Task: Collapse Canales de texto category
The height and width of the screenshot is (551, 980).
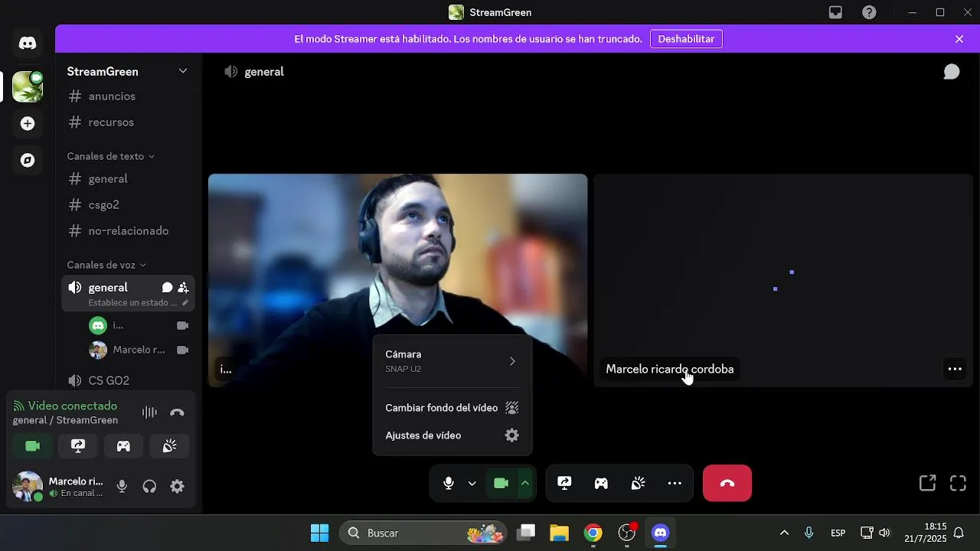Action: pyautogui.click(x=109, y=156)
